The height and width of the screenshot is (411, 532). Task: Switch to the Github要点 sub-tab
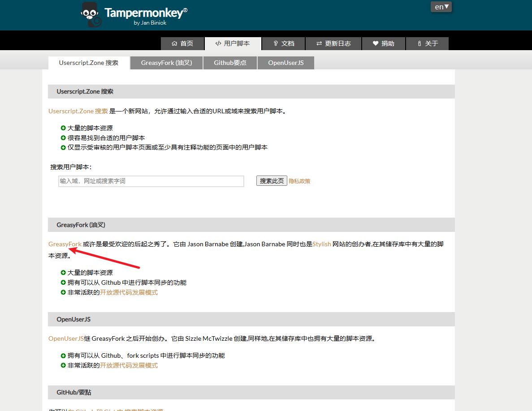[230, 63]
